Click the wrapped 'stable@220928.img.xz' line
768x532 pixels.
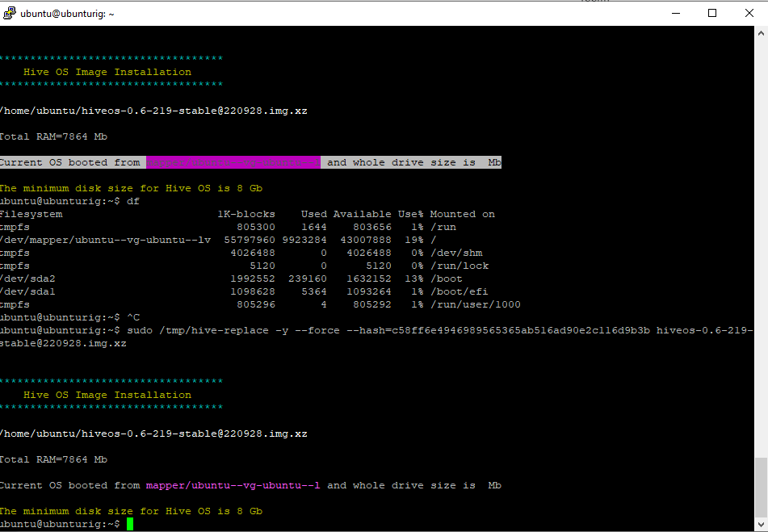[63, 344]
